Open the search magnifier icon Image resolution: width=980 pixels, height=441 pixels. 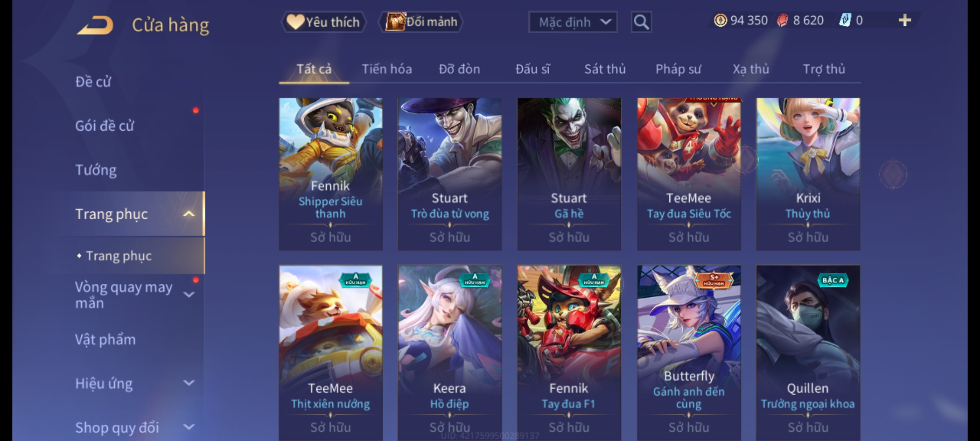[641, 22]
